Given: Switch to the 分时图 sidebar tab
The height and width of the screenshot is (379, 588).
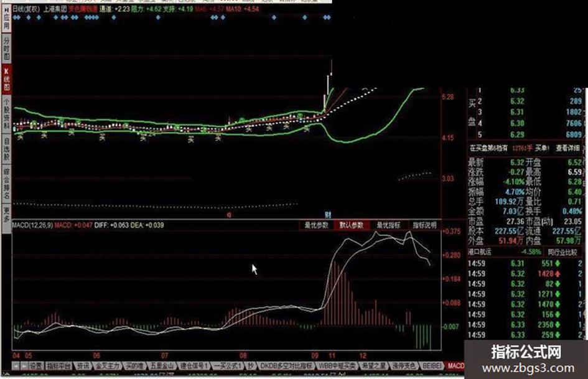Looking at the screenshot, I should (6, 49).
